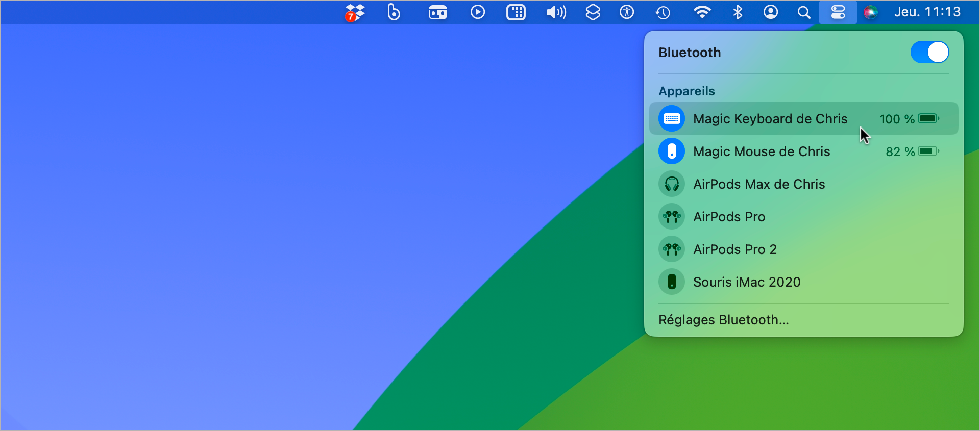Turn off the Bluetooth switch

click(x=930, y=52)
